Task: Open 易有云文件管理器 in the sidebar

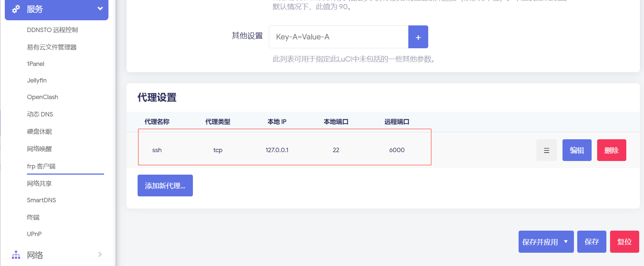Action: pos(52,47)
